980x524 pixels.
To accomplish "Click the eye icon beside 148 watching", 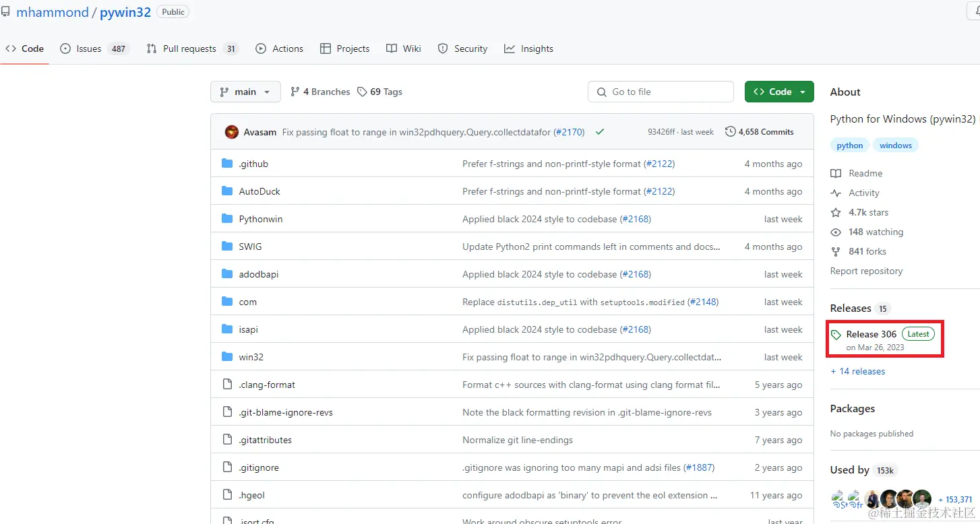I will (836, 232).
